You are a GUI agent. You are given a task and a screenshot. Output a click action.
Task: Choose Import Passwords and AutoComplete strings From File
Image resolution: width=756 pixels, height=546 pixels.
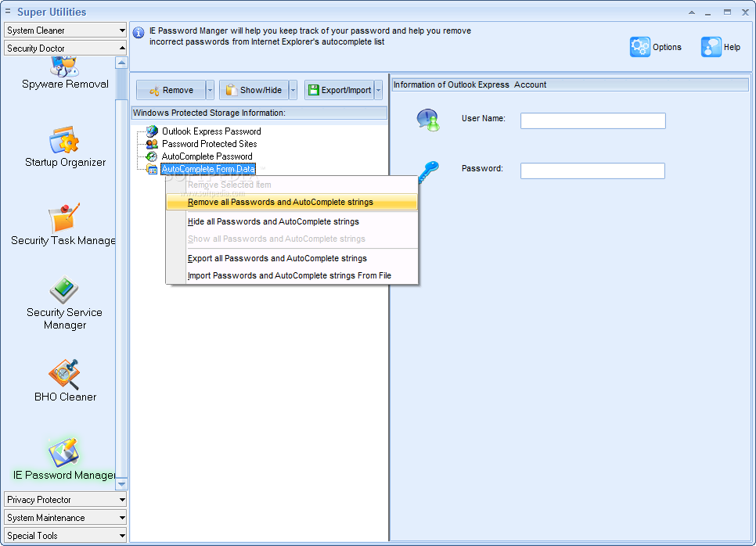click(292, 275)
